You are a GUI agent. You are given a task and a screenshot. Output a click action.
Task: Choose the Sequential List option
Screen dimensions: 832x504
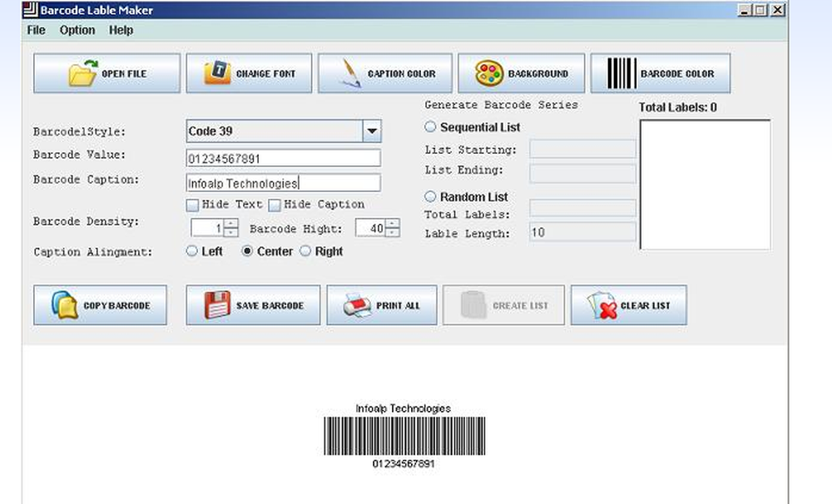click(x=430, y=126)
